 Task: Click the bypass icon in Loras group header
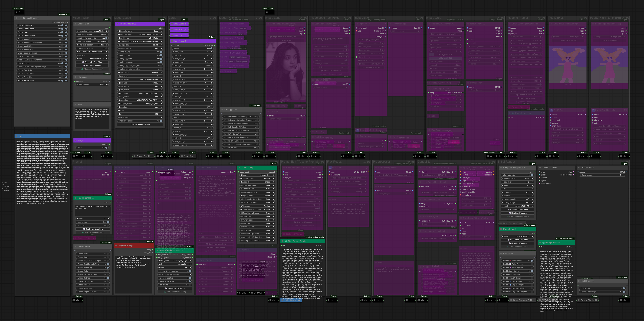click(211, 18)
